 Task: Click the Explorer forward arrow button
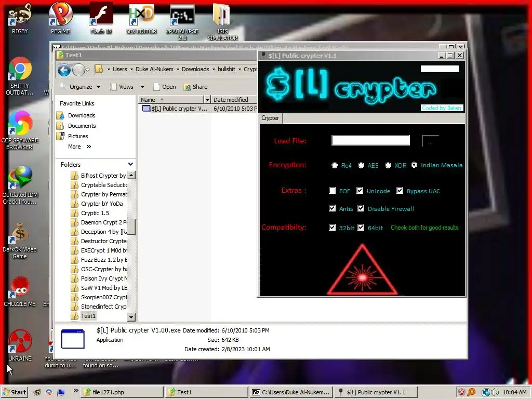(78, 70)
